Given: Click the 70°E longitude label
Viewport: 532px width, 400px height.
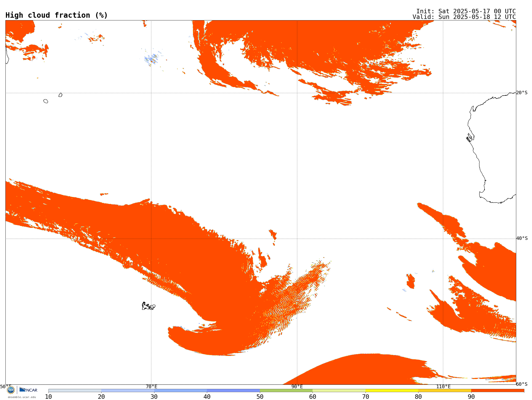Looking at the screenshot, I should [151, 387].
